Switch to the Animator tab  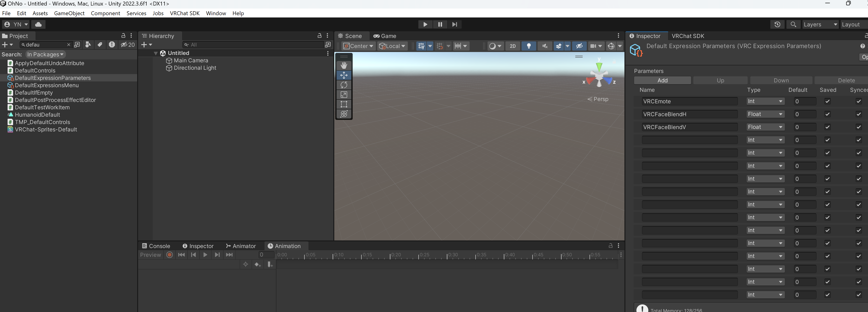[241, 246]
